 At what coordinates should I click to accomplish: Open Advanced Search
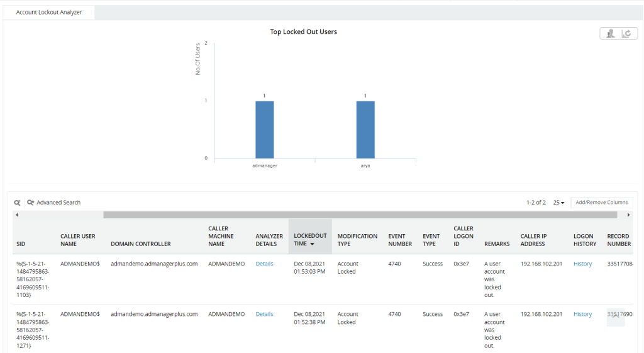[54, 203]
